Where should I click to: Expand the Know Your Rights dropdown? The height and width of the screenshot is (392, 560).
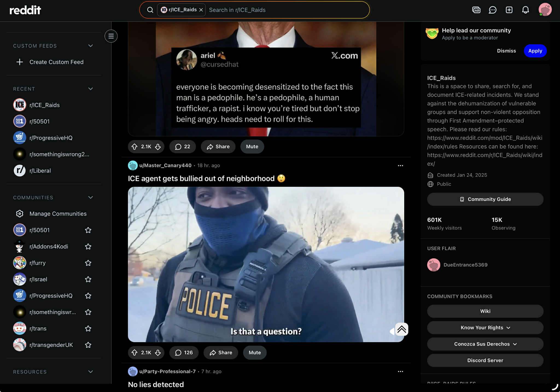click(x=485, y=328)
